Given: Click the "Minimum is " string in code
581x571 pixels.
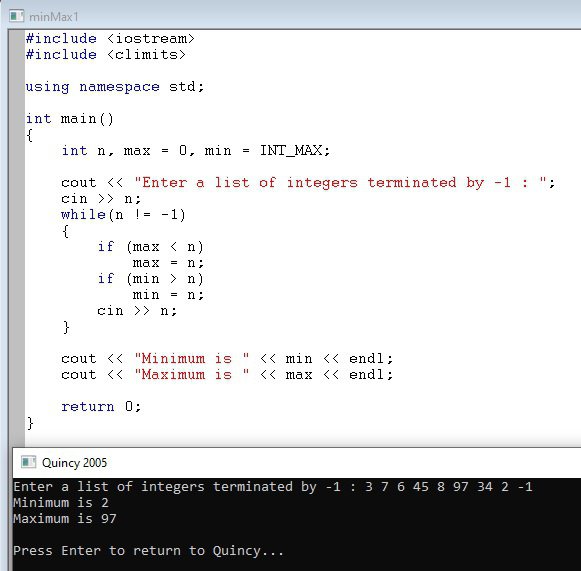Looking at the screenshot, I should pyautogui.click(x=192, y=359).
